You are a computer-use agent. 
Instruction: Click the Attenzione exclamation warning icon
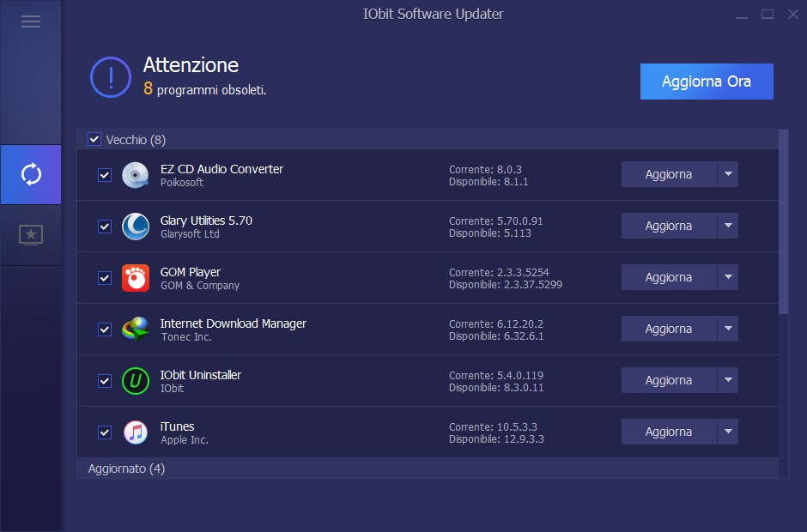111,77
